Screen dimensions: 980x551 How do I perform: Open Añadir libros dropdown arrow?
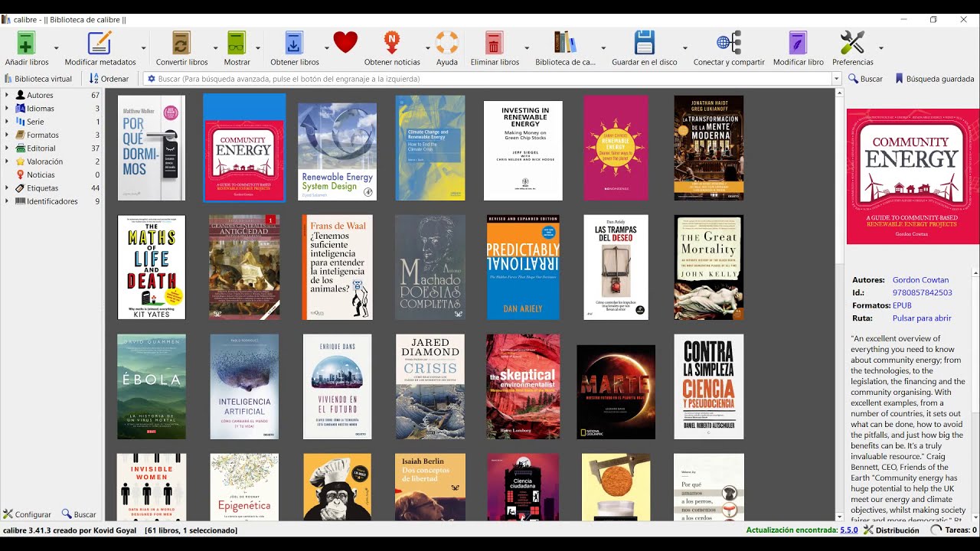[56, 48]
